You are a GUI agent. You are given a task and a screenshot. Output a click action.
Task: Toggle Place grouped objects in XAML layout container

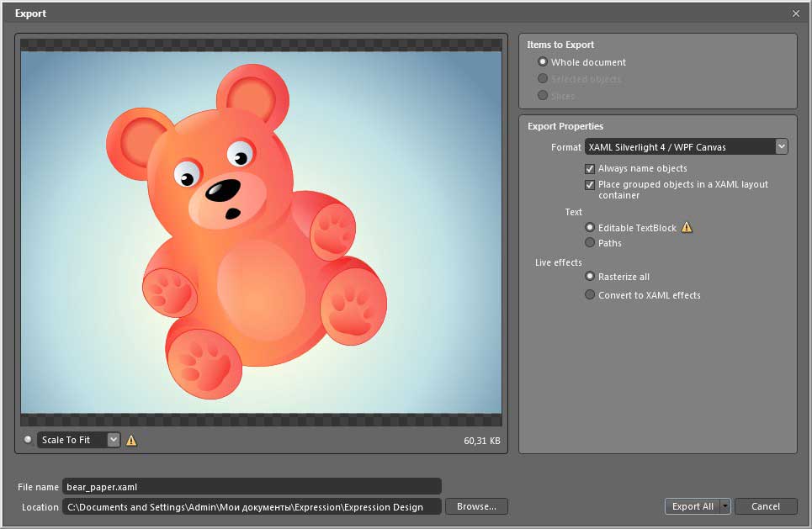(x=589, y=185)
